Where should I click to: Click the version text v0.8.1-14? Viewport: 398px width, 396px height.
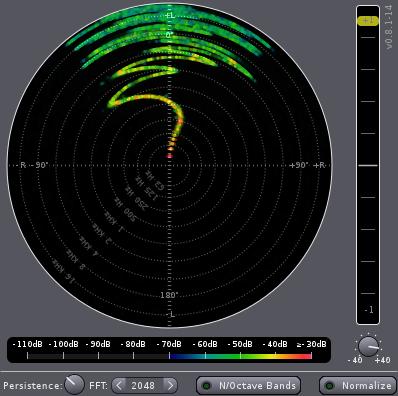pyautogui.click(x=388, y=27)
